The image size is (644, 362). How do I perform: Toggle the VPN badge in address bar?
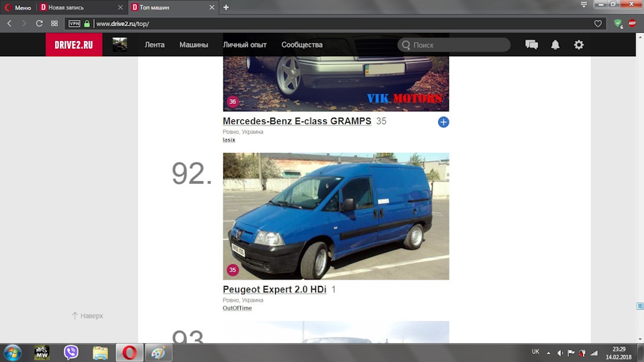pyautogui.click(x=74, y=23)
